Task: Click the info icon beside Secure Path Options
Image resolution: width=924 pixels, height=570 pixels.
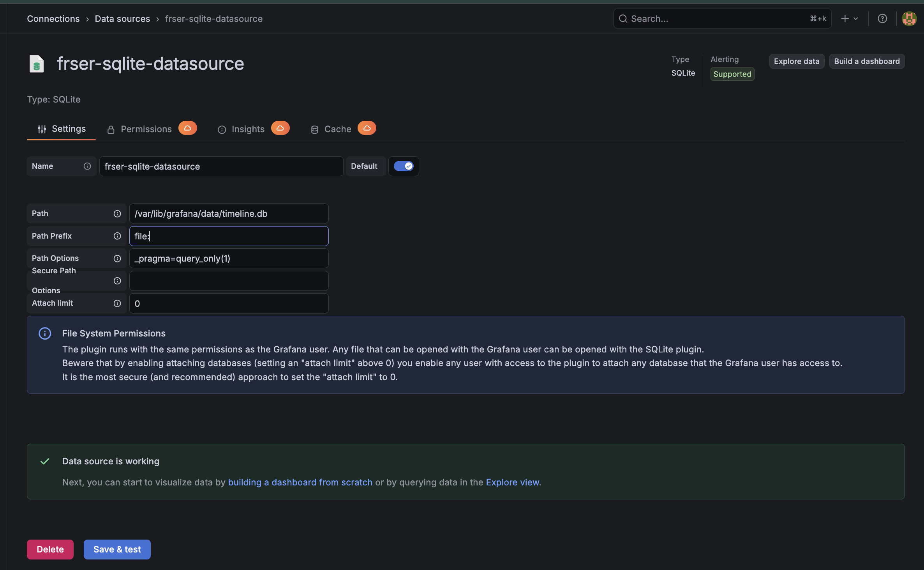Action: [x=117, y=281]
